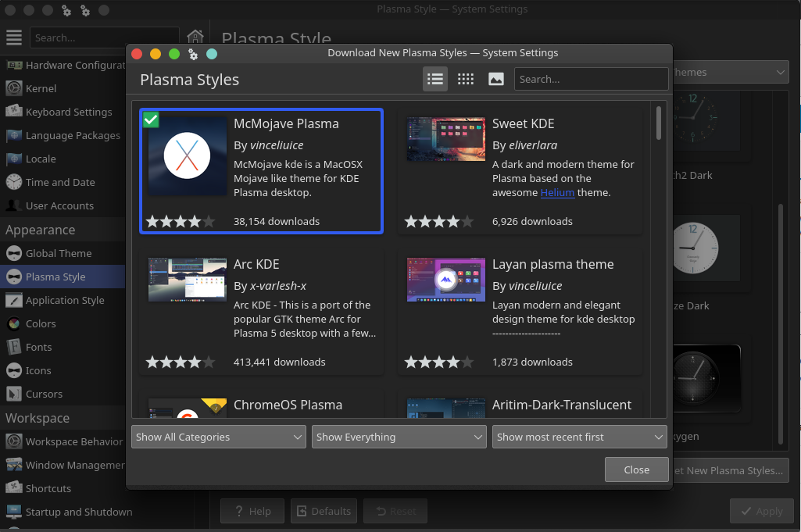Click the home icon beside the sidebar search

click(195, 36)
